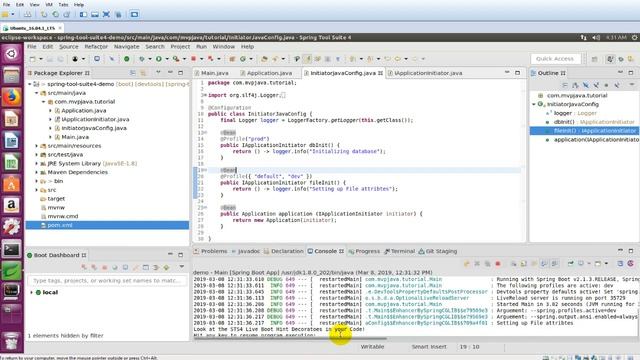Click the green Run button in main toolbar
640x360 pixels.
tap(159, 59)
